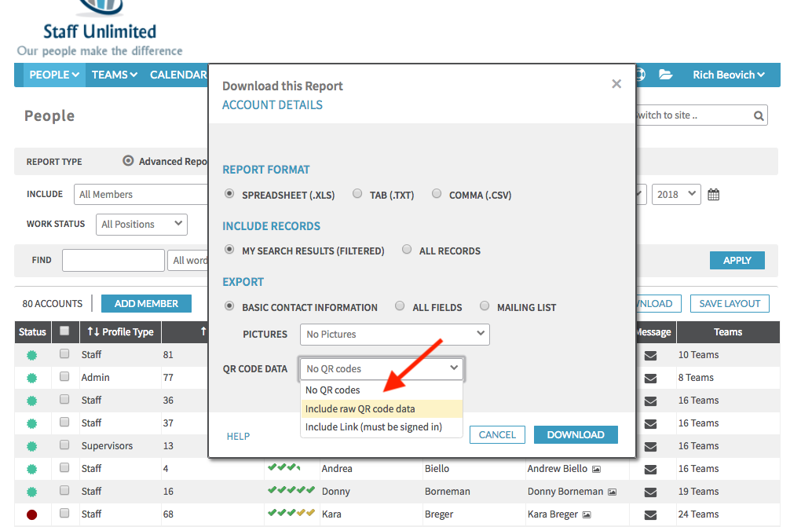
Task: Click the search magnifier in switch site box
Action: coord(759,115)
